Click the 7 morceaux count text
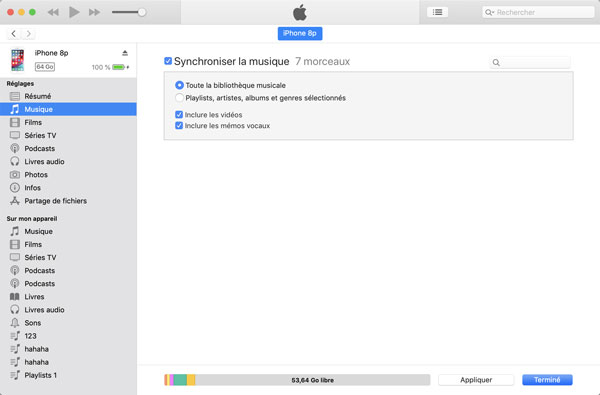This screenshot has height=395, width=600. pos(323,61)
